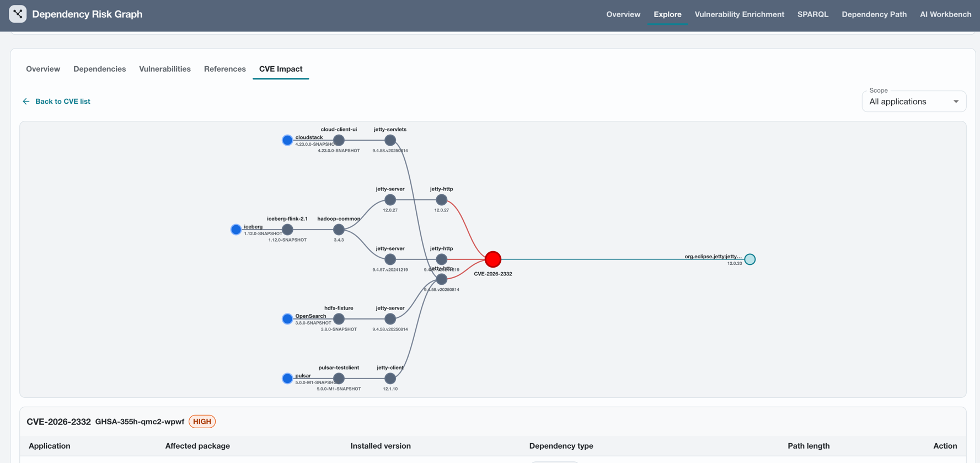The width and height of the screenshot is (980, 463).
Task: Open the SPARQL page
Action: point(812,14)
